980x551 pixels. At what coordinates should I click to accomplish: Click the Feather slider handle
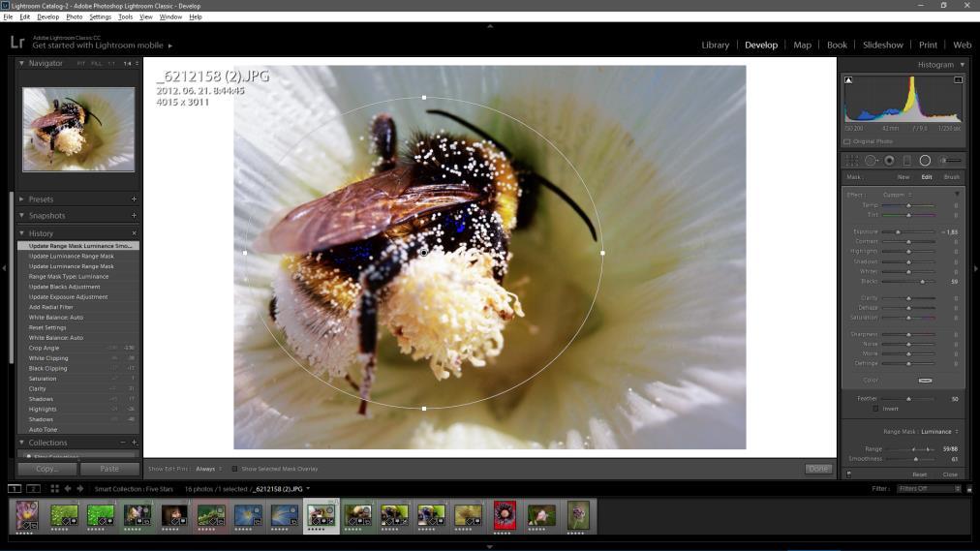pos(908,399)
